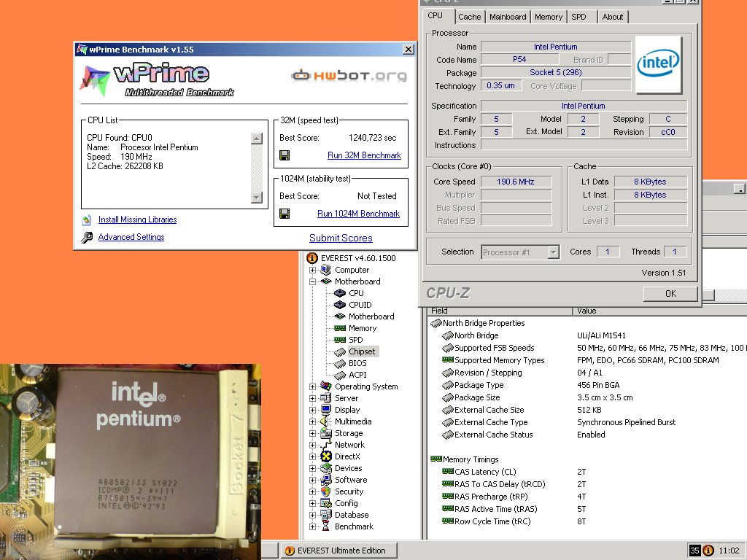This screenshot has height=560, width=747.
Task: Click CPU List scroll down arrow
Action: tap(257, 197)
